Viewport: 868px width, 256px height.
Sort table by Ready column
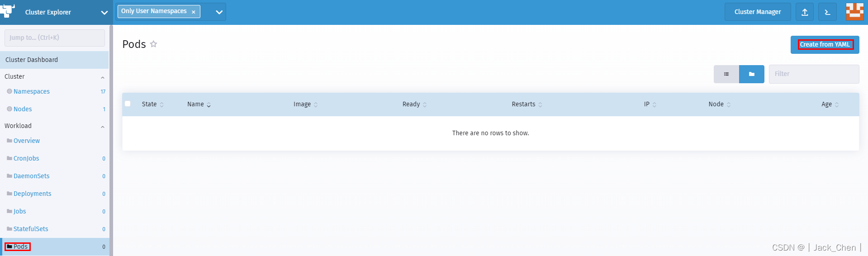[x=415, y=104]
